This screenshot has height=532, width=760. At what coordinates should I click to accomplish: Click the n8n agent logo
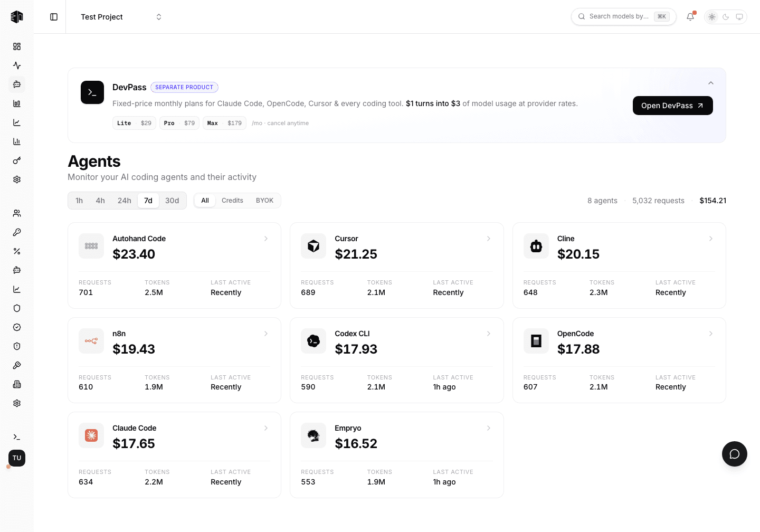click(x=91, y=341)
